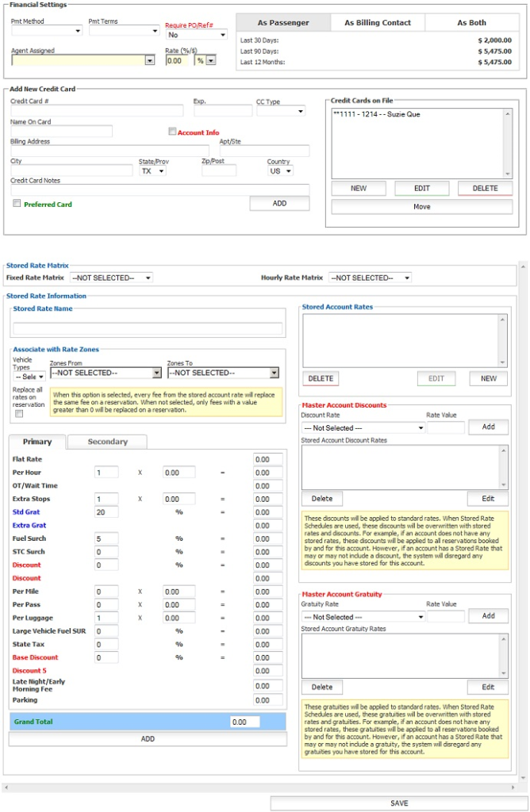
Task: Switch to the Secondary rate tab
Action: click(107, 442)
